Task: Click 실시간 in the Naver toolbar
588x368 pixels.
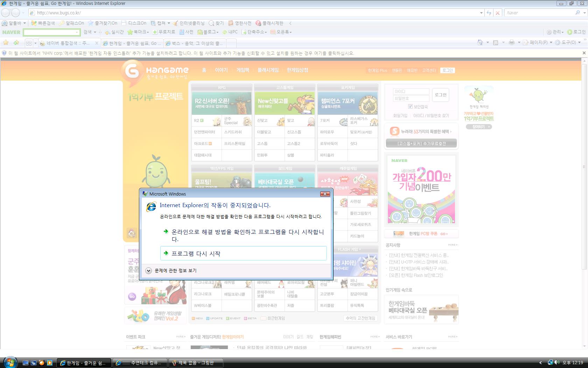Action: click(114, 32)
